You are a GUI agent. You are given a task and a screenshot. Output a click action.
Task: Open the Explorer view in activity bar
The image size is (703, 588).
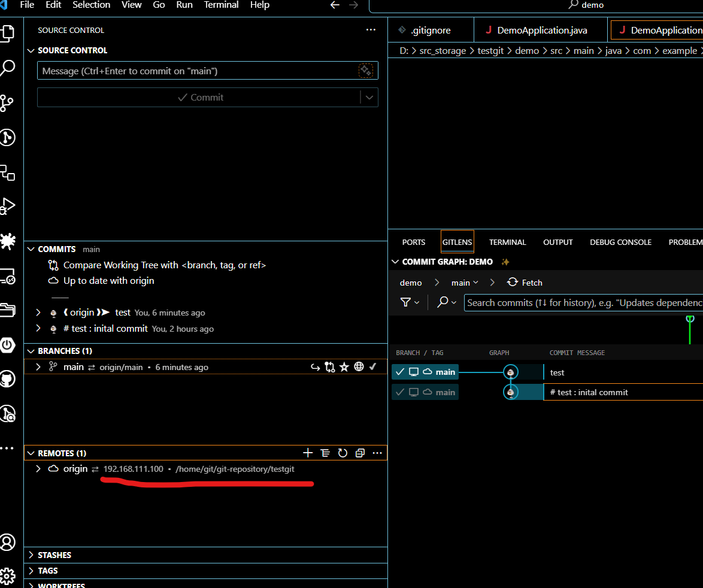(x=8, y=34)
